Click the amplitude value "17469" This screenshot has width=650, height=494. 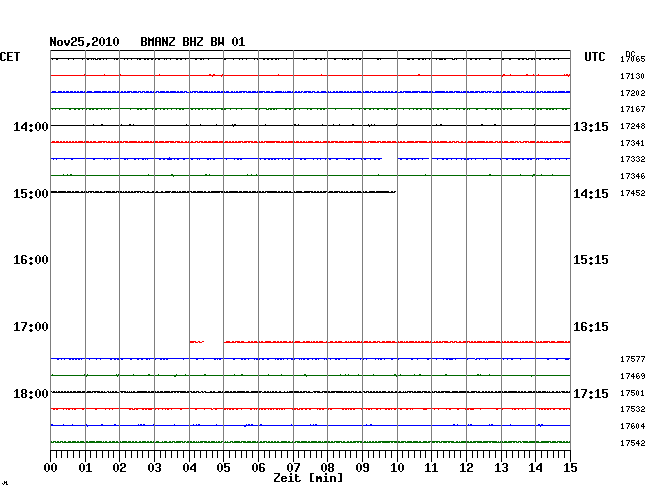click(633, 376)
